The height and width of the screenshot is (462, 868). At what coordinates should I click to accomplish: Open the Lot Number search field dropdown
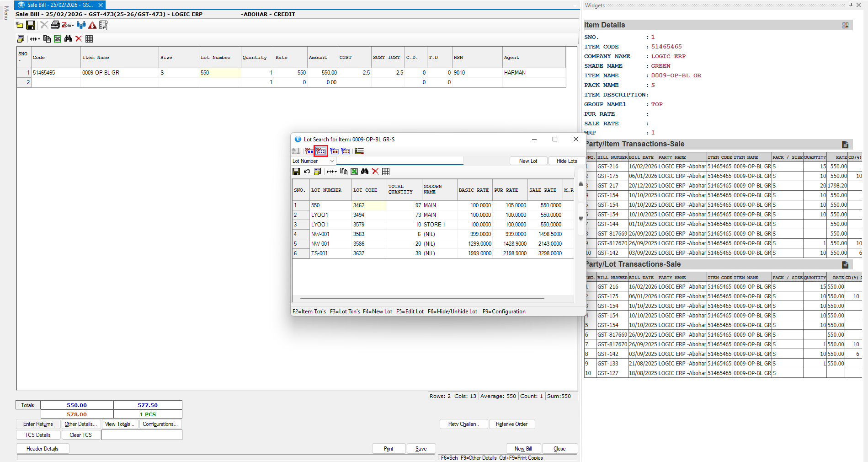332,161
